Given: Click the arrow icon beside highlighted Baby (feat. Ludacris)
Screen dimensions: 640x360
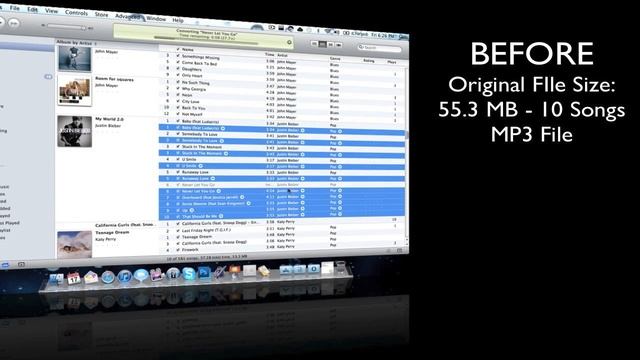Looking at the screenshot, I should (223, 129).
